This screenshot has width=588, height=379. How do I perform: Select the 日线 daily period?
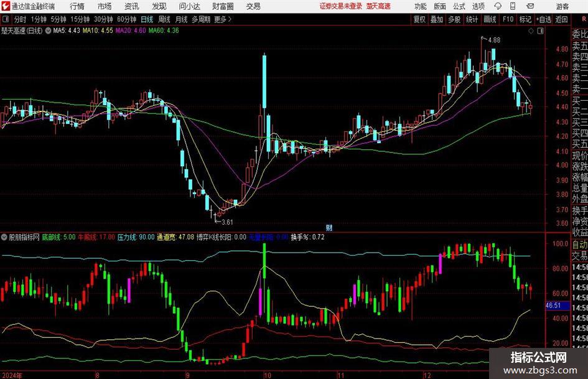coord(147,19)
